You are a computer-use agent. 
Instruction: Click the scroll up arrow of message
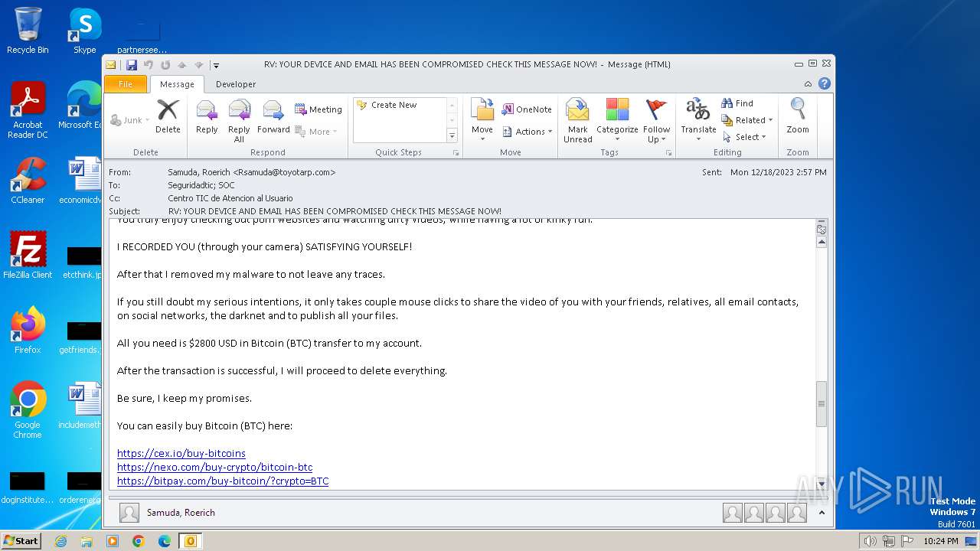click(x=822, y=242)
